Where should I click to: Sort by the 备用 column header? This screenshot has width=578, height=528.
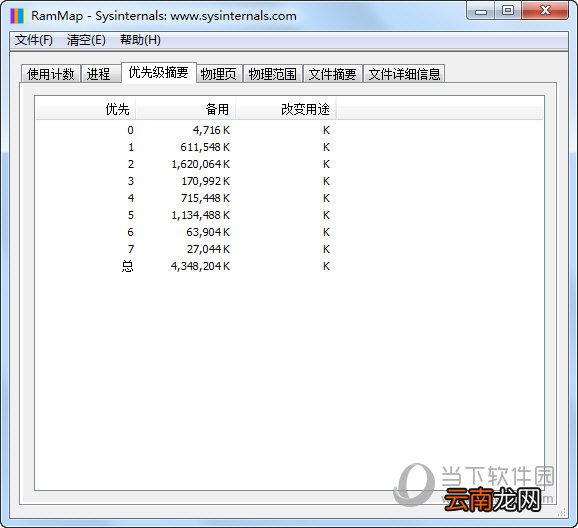pyautogui.click(x=185, y=109)
